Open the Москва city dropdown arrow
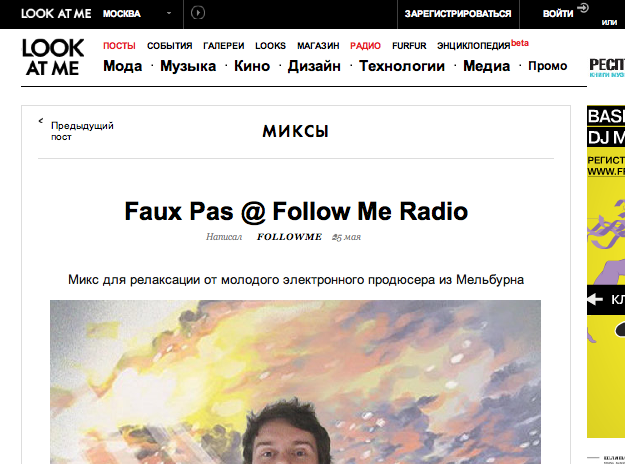The height and width of the screenshot is (464, 625). pos(169,13)
